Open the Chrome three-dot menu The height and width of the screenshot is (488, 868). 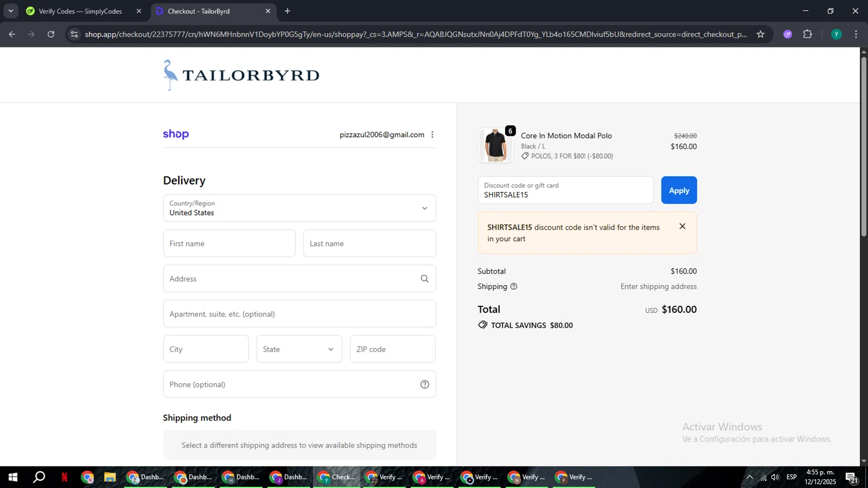point(856,34)
